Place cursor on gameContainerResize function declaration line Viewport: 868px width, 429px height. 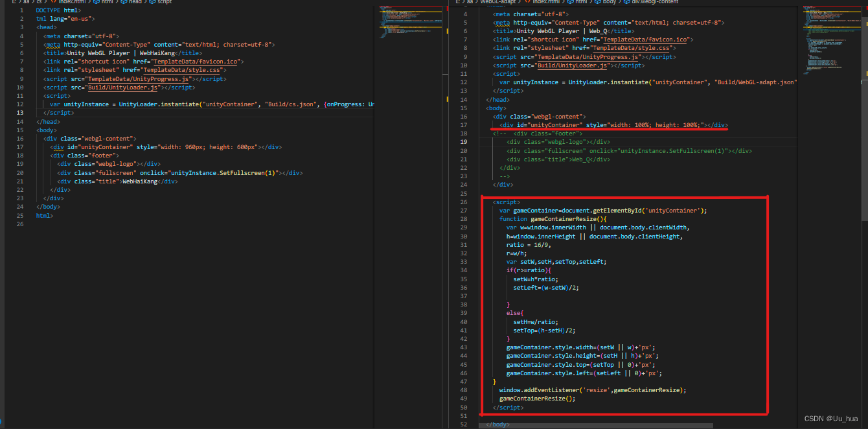click(x=553, y=219)
